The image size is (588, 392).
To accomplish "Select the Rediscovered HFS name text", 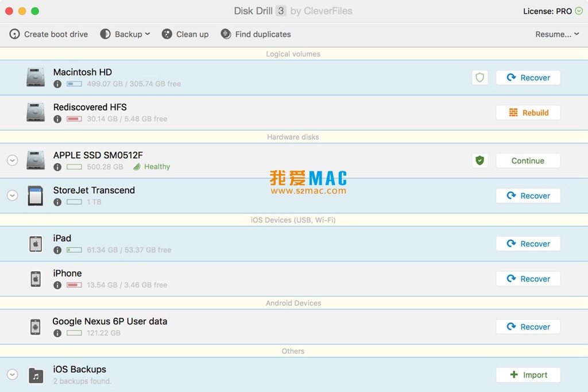I will (90, 107).
